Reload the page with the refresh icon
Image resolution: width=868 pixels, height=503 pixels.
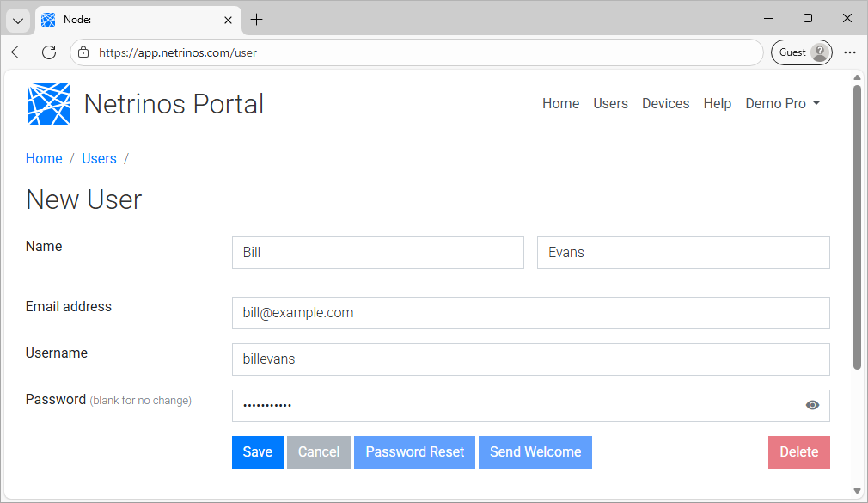click(49, 52)
